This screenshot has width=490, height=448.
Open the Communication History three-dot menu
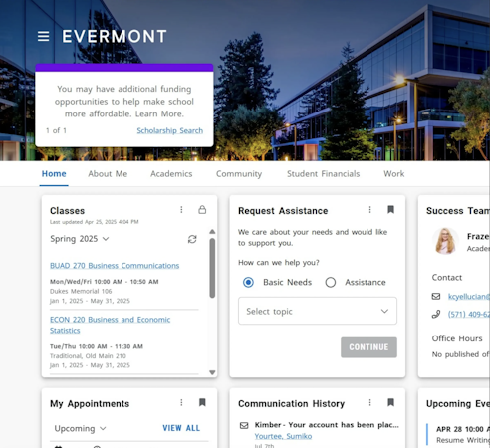pos(369,402)
